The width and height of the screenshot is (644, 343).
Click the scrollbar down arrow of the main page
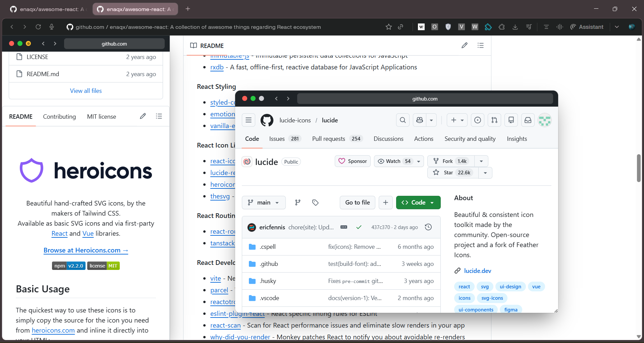(639, 337)
